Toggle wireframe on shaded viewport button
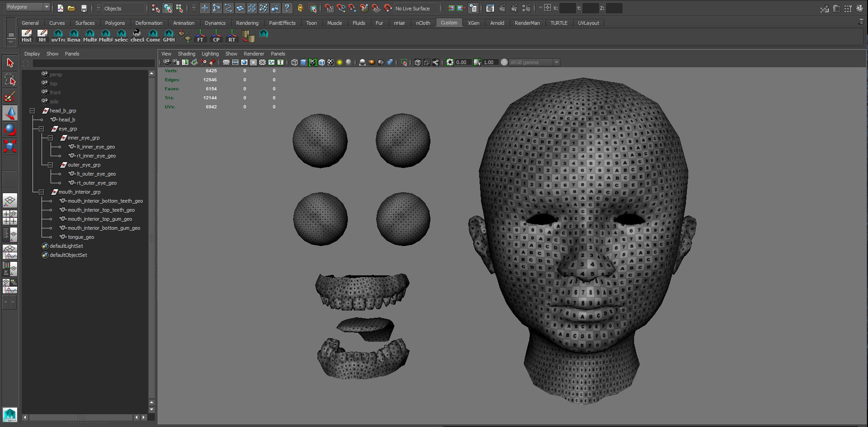The height and width of the screenshot is (427, 868). point(322,62)
